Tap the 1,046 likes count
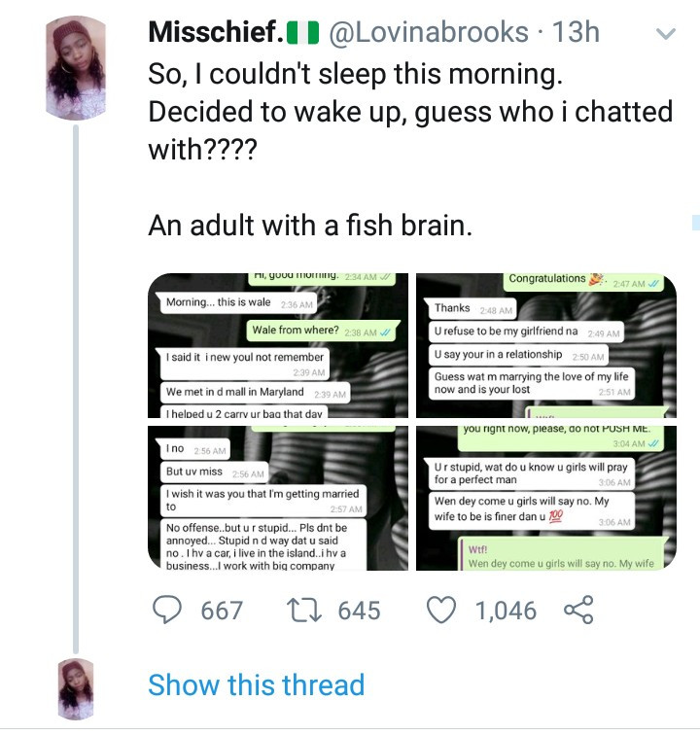The width and height of the screenshot is (700, 735). (x=506, y=611)
